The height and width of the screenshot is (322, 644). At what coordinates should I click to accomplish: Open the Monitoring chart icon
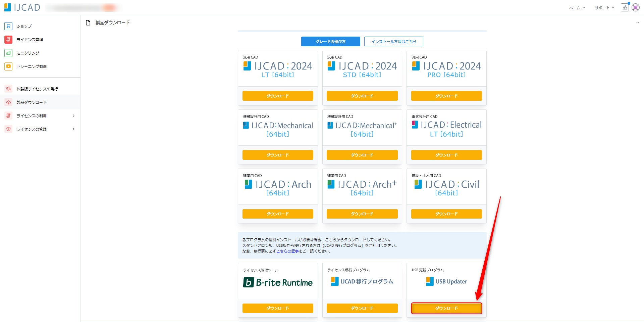coord(8,53)
